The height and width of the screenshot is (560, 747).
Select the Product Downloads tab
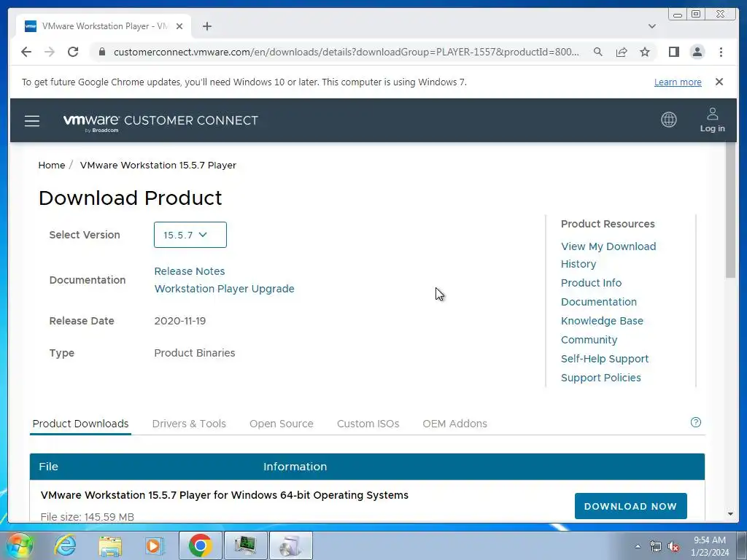(80, 424)
